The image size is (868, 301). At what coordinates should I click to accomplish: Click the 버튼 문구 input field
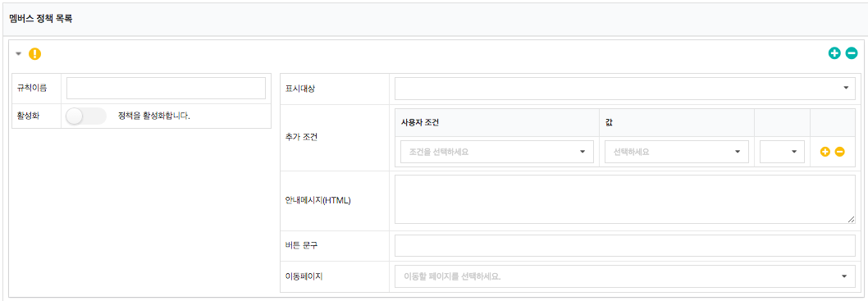[x=625, y=246]
